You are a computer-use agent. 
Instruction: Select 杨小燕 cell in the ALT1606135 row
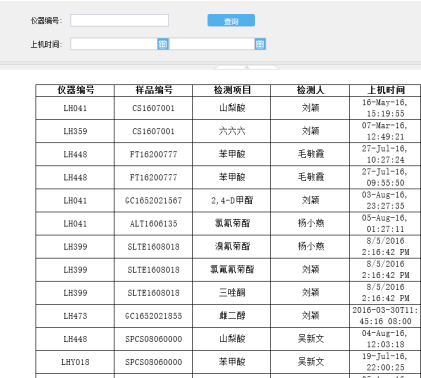(x=310, y=224)
